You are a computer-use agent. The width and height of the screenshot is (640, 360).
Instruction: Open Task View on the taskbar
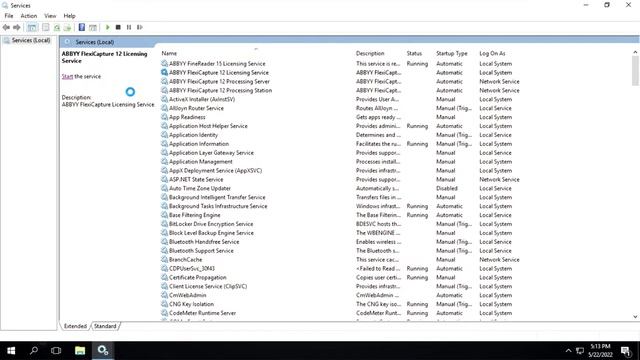(x=56, y=351)
